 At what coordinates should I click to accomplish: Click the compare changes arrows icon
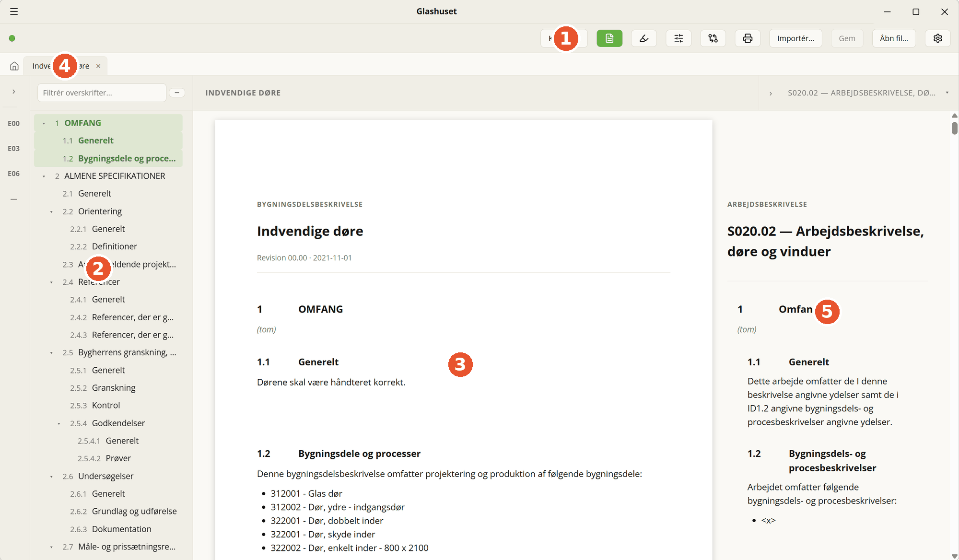pyautogui.click(x=713, y=38)
